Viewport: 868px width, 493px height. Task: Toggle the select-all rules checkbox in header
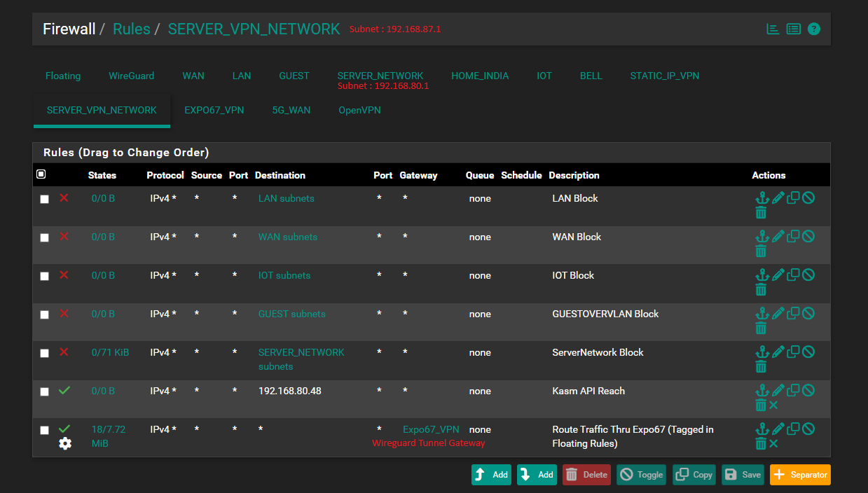(41, 174)
